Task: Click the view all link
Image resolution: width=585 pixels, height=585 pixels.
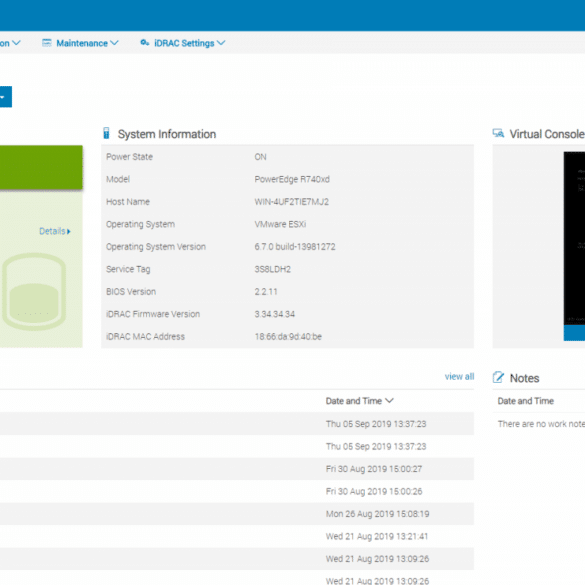Action: 459,376
